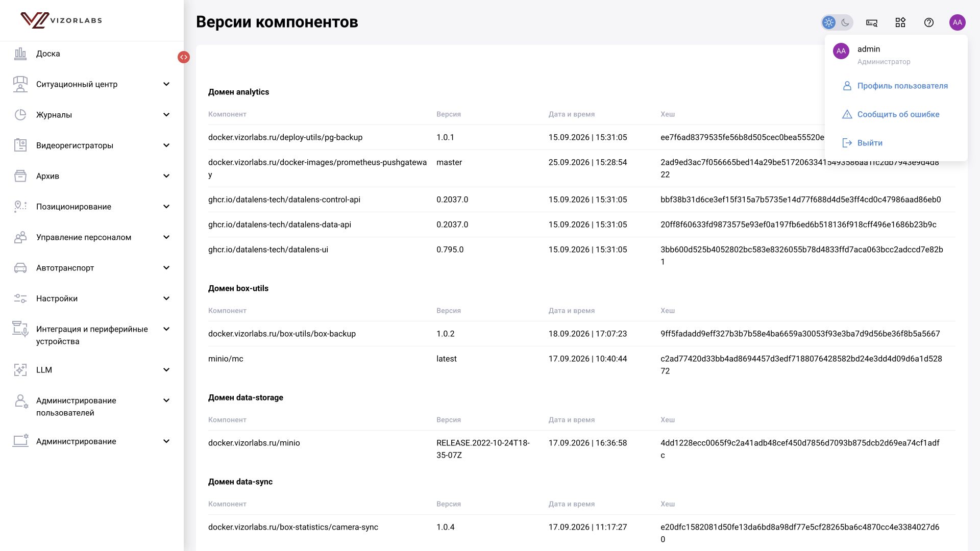Click docker.vizorlabs.ru/deploy-utils/pg-backup component cell
The height and width of the screenshot is (551, 980).
[x=285, y=137]
